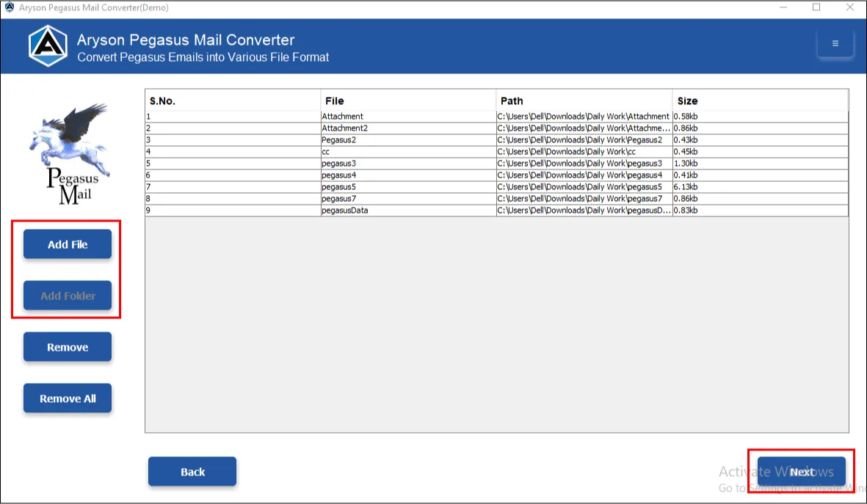Open the hamburger menu icon
The image size is (867, 504).
(835, 43)
